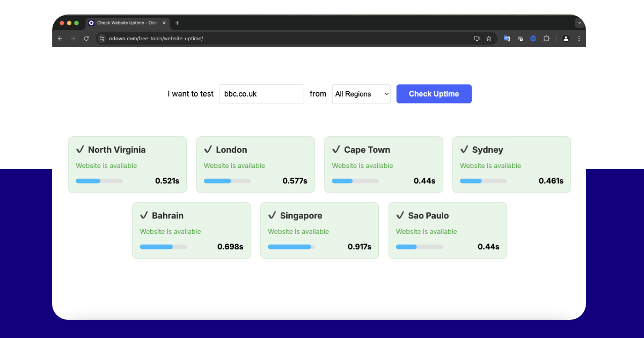The height and width of the screenshot is (338, 644).
Task: Click the browser forward arrow
Action: tap(73, 39)
